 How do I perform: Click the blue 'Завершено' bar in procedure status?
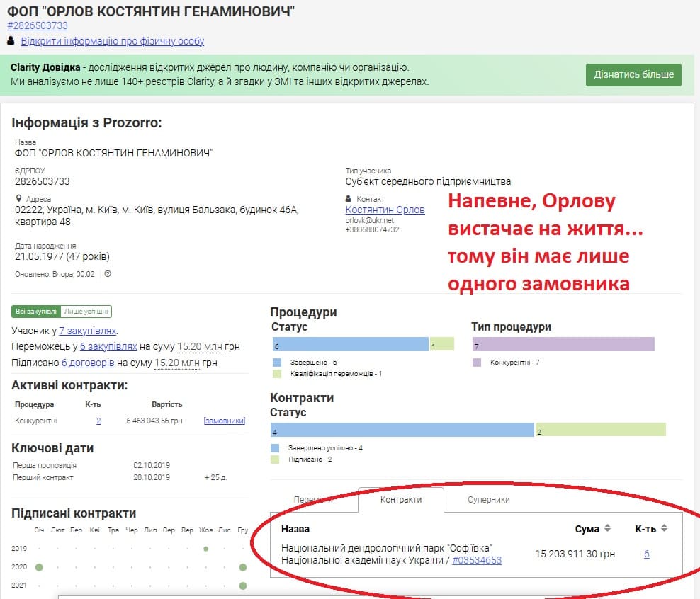click(350, 344)
